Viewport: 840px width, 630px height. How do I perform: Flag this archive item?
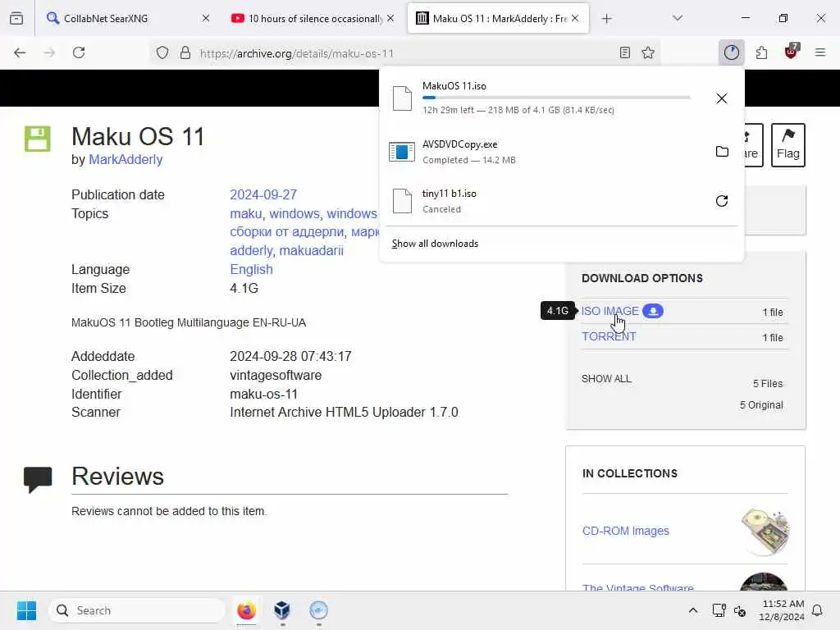coord(788,145)
